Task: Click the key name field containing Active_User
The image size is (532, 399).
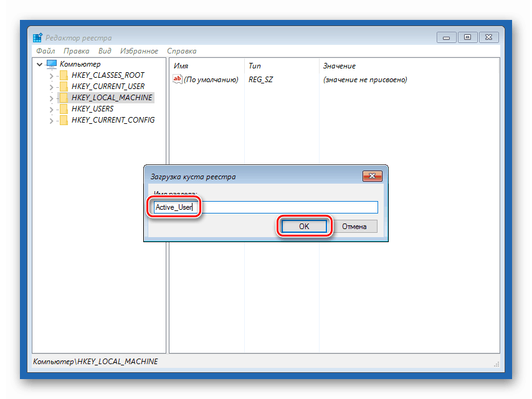Action: click(265, 207)
